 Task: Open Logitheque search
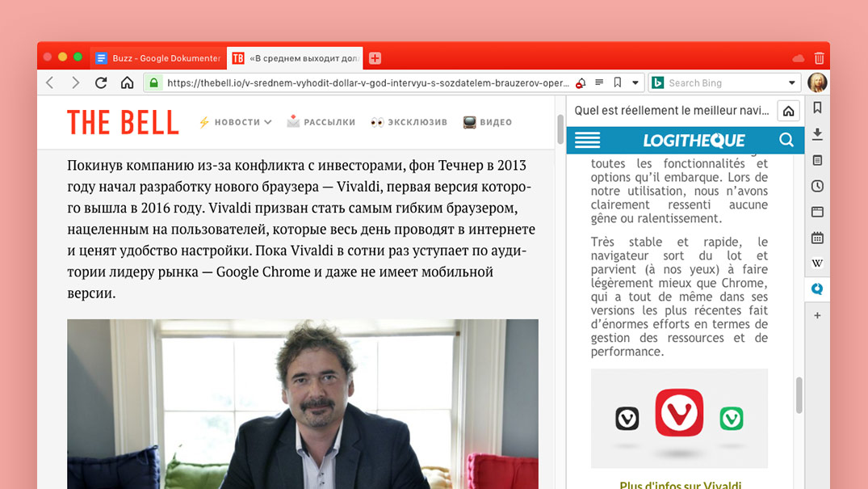(786, 140)
